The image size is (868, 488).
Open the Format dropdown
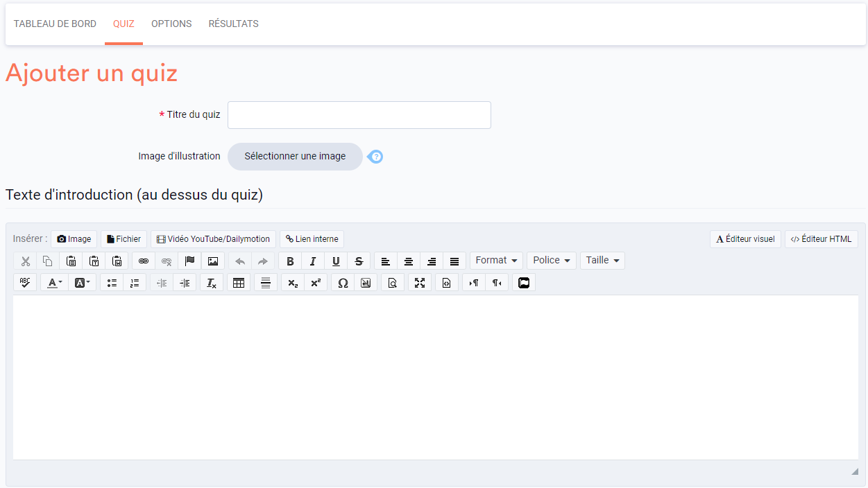[x=496, y=260]
